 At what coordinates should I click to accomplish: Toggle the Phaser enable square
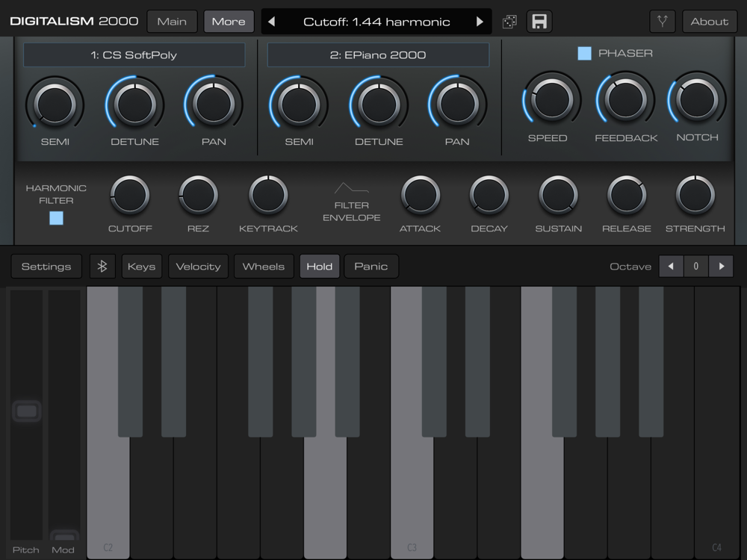pos(585,53)
